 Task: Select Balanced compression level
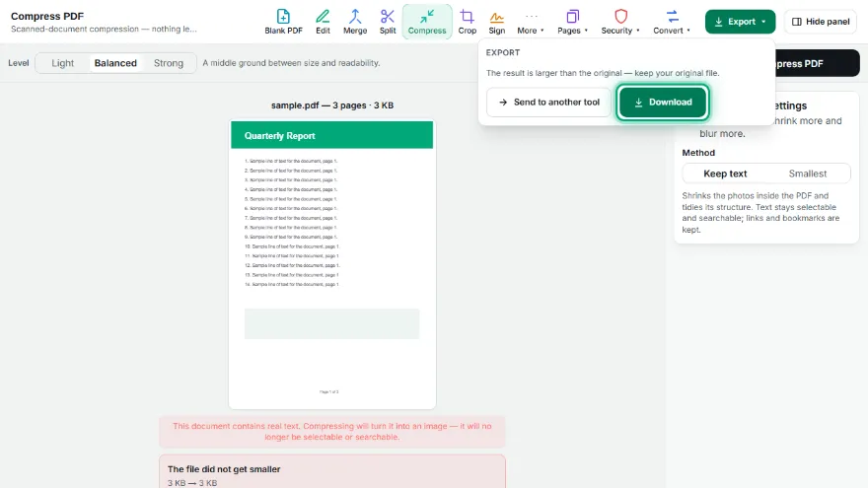coord(115,63)
